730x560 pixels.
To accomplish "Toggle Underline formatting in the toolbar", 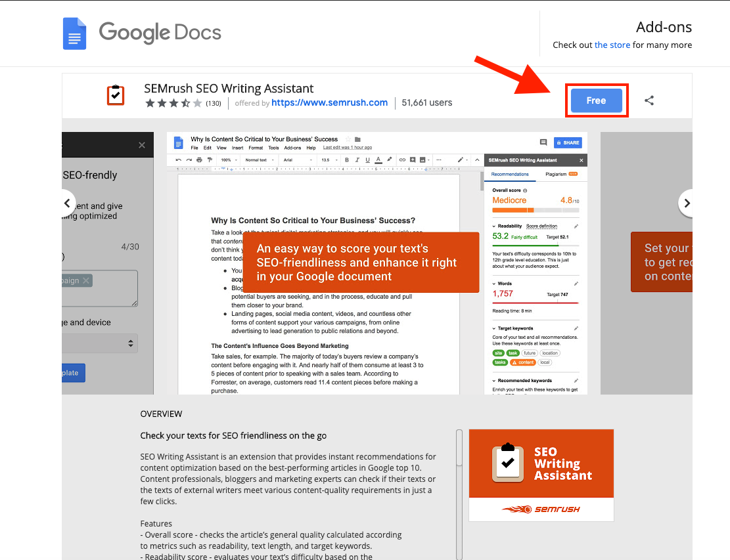I will pyautogui.click(x=367, y=160).
